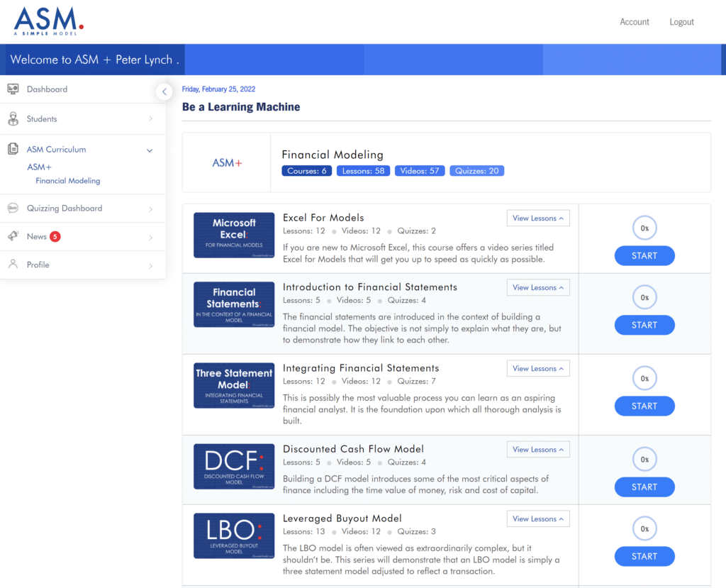Click the Quizzing Dashboard quiz icon
The height and width of the screenshot is (588, 726).
[x=13, y=209]
